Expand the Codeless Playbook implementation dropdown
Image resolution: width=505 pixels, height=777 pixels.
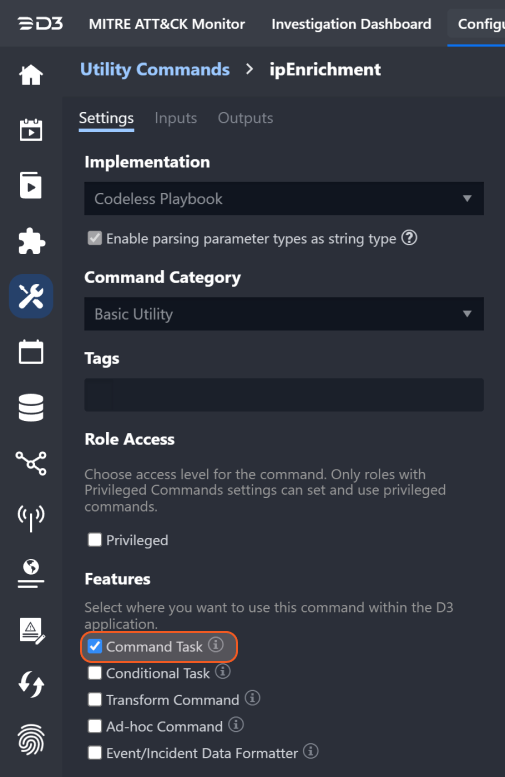284,199
